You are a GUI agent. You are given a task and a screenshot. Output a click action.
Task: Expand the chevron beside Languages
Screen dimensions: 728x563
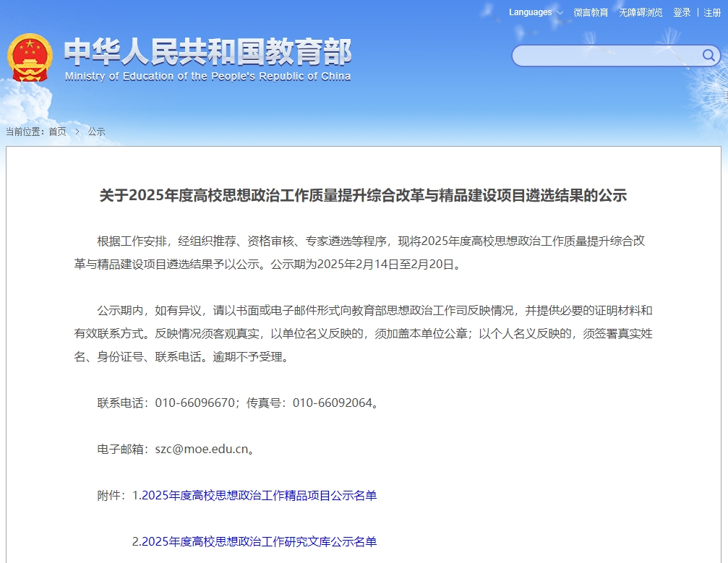pyautogui.click(x=560, y=13)
